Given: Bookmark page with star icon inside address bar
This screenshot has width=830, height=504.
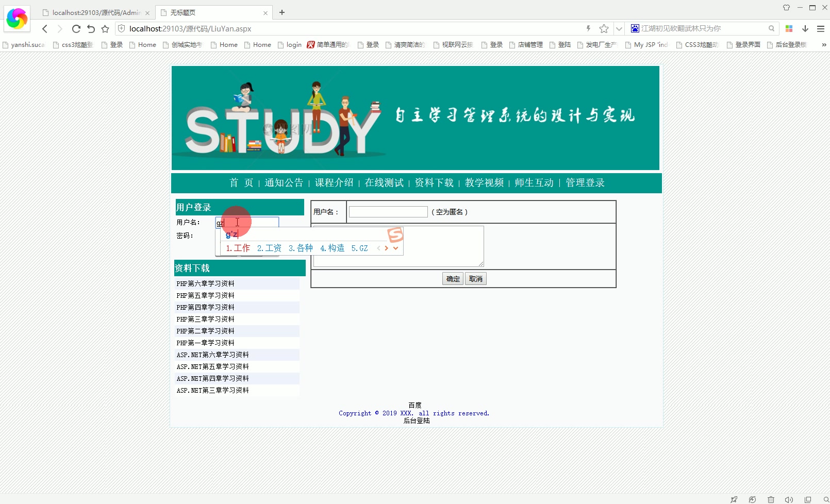Looking at the screenshot, I should tap(604, 28).
